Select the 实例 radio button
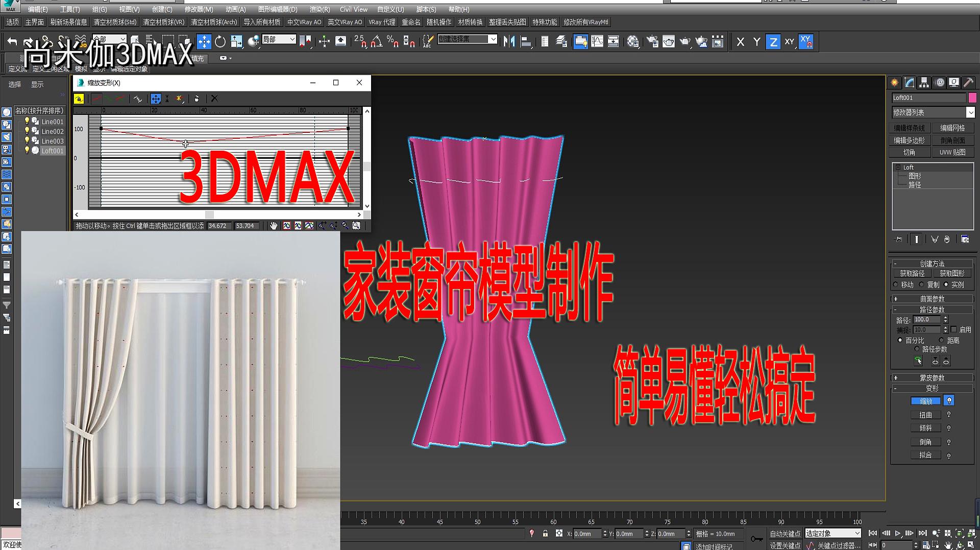Screen dimensions: 980x550 coord(946,284)
